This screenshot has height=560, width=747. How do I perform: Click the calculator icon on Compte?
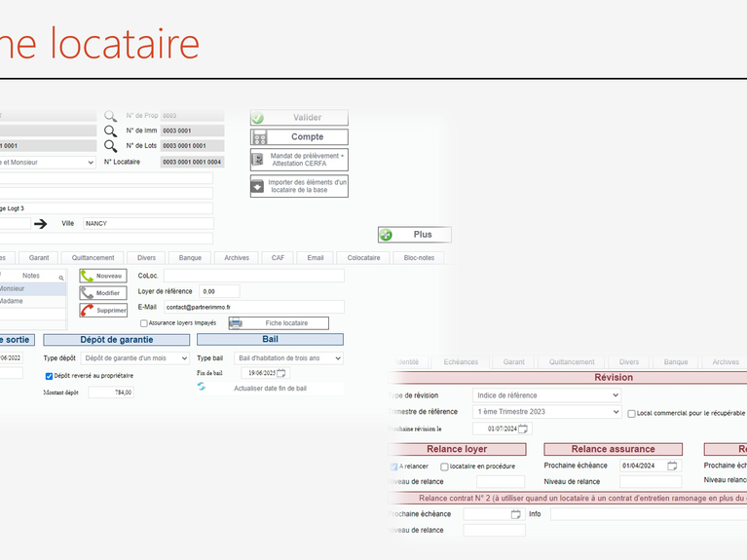[260, 137]
